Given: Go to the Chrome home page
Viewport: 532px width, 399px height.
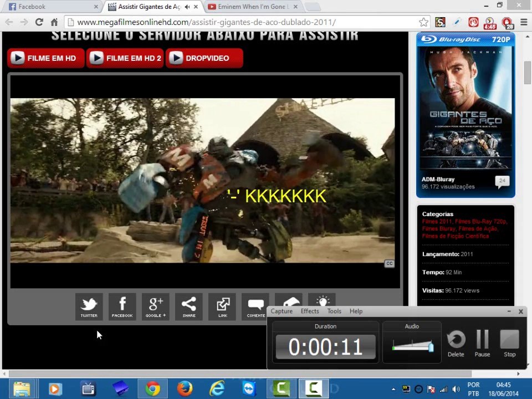Looking at the screenshot, I should (x=54, y=22).
